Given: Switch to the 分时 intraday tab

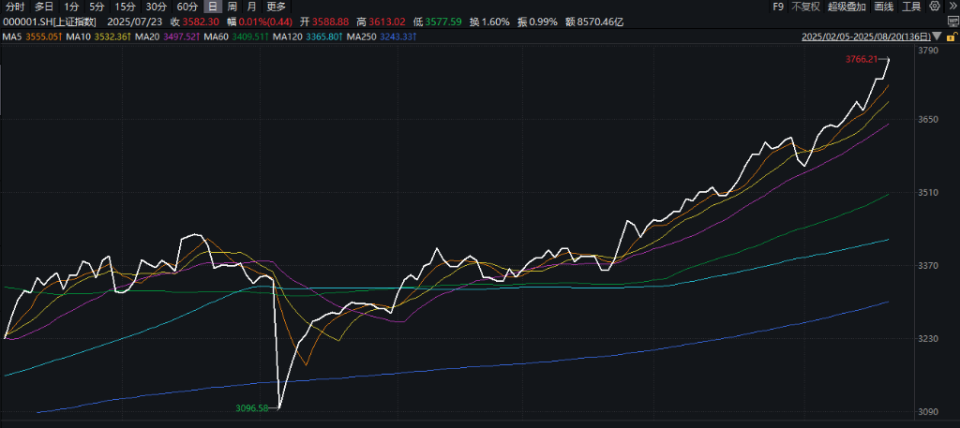Looking at the screenshot, I should [x=15, y=7].
